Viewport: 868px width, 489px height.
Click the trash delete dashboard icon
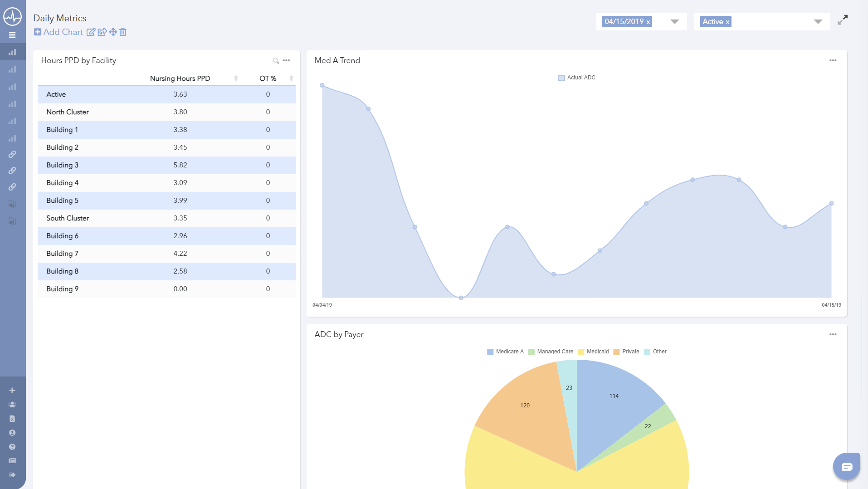(x=123, y=32)
